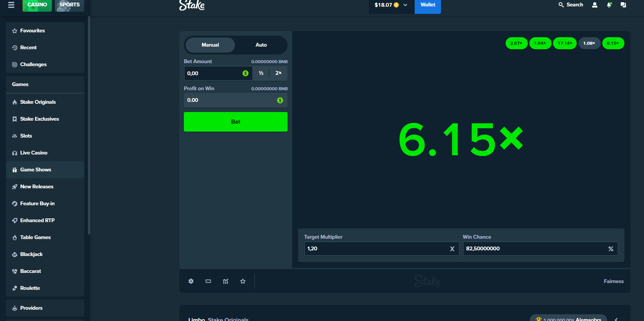Viewport: 644px width, 321px height.
Task: Click the Stake Originals flame icon
Action: click(x=15, y=102)
